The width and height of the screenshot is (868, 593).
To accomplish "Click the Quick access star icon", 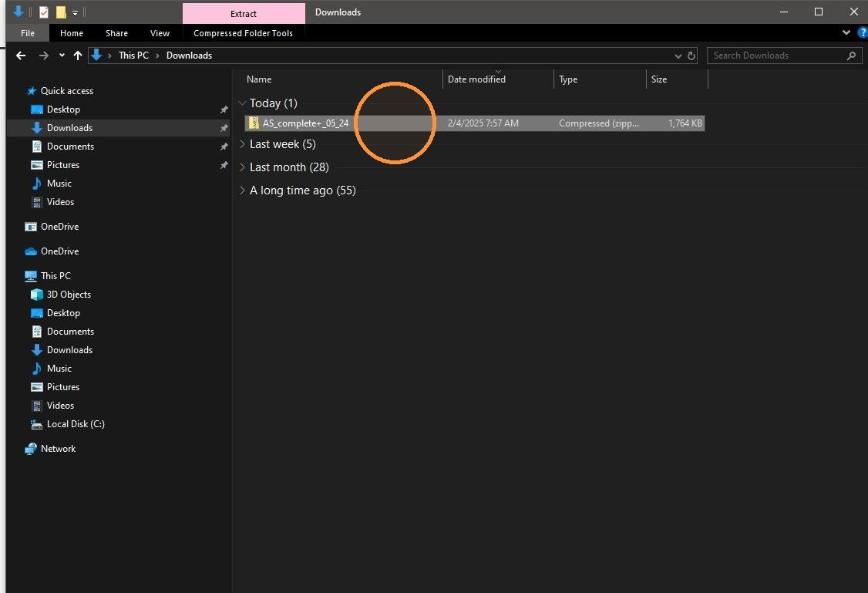I will 32,91.
